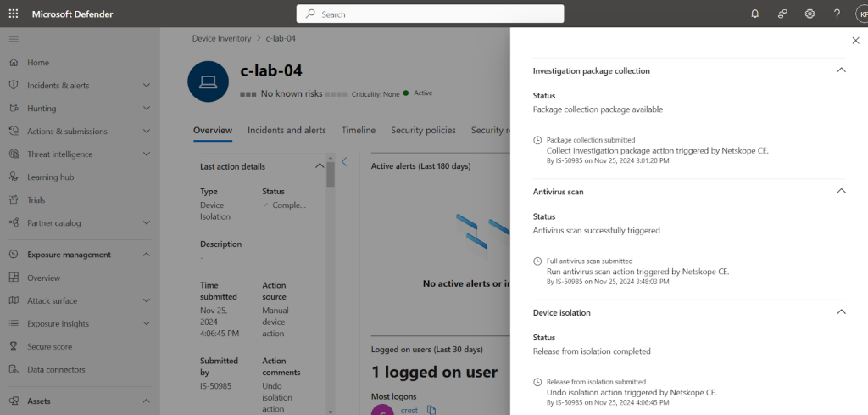
Task: Click the '1 logged on user' heading
Action: pos(435,372)
